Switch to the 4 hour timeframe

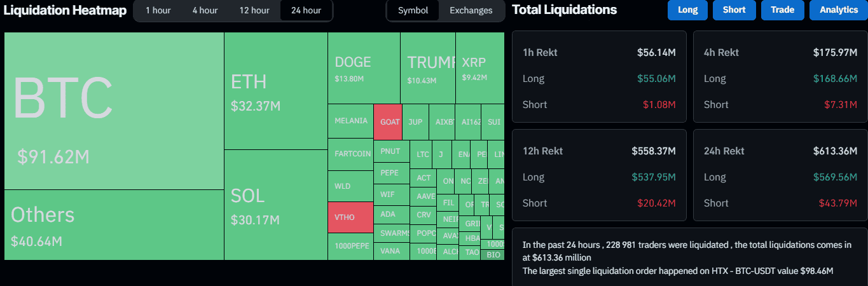pyautogui.click(x=205, y=10)
